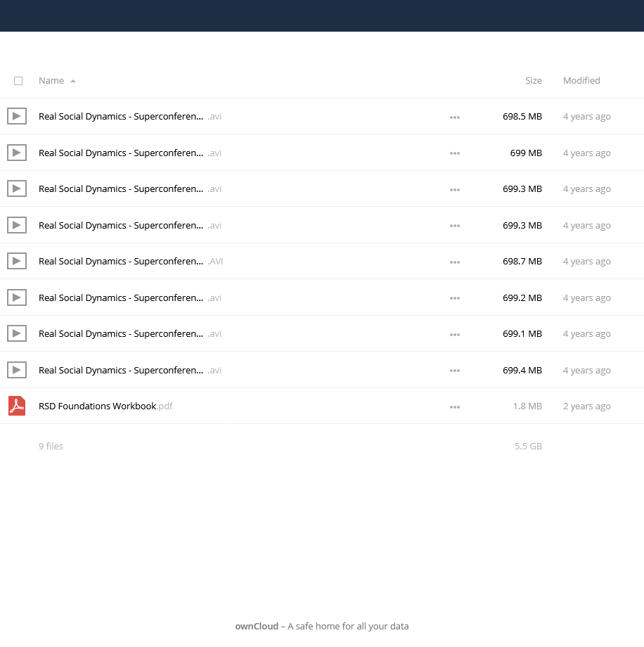
Task: Click the PDF icon of RSD Foundations Workbook
Action: coord(17,406)
